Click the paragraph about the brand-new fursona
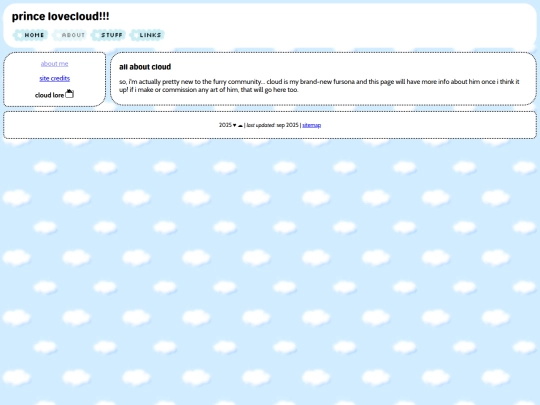540x405 pixels. pos(319,86)
